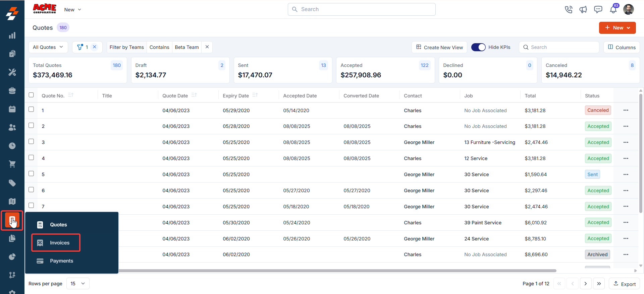
Task: Toggle the Hide KPIs switch
Action: 478,47
